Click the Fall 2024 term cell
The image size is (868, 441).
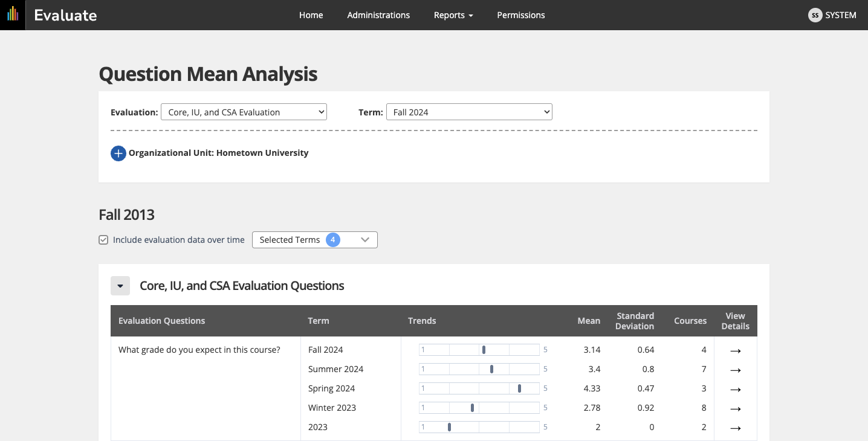[326, 350]
